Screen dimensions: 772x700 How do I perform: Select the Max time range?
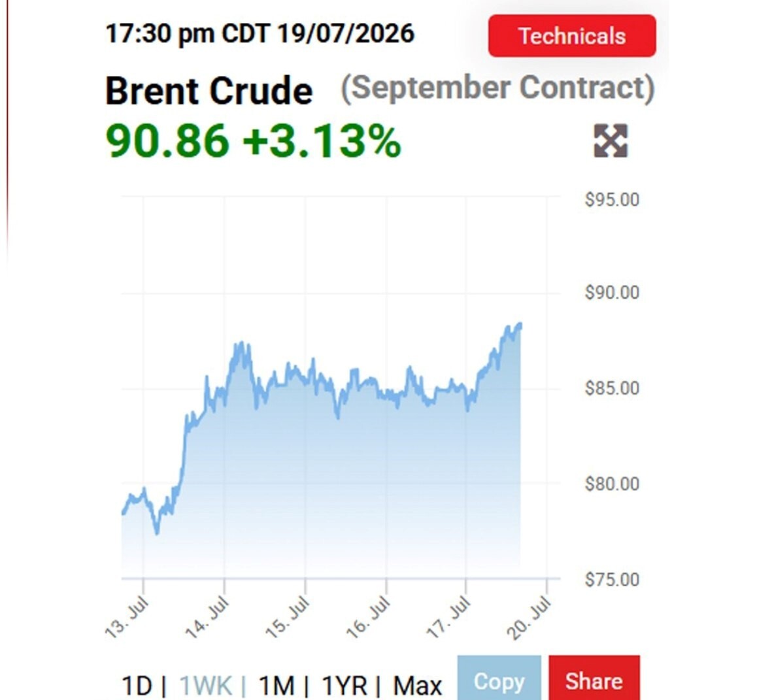coord(418,686)
